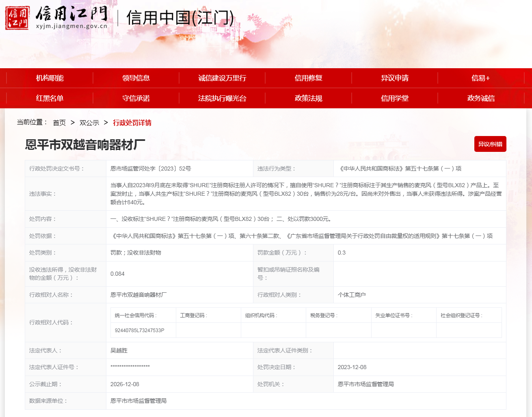Click the 信用中国(江门) site title
The height and width of the screenshot is (417, 532).
(x=180, y=18)
